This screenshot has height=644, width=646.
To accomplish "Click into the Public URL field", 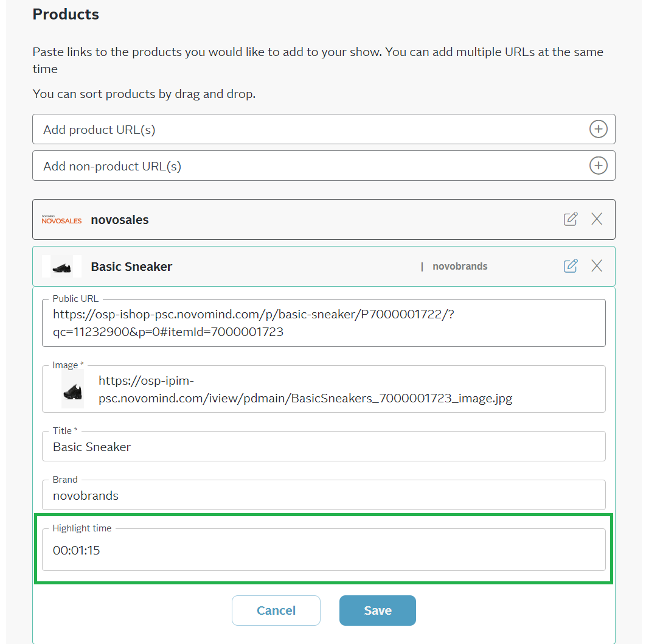I will 324,323.
